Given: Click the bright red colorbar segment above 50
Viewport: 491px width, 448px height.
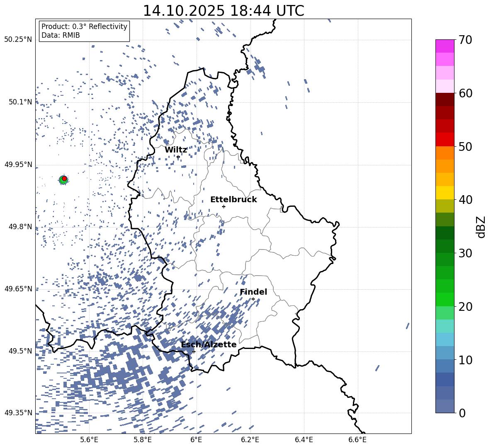Looking at the screenshot, I should [x=445, y=140].
